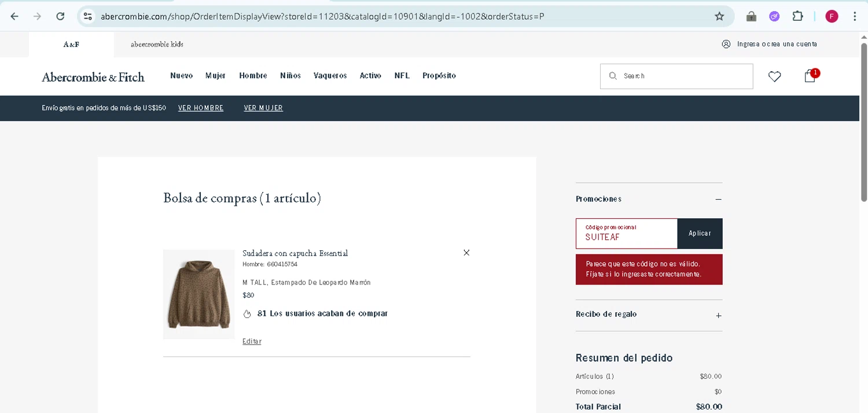Screen dimensions: 868x413
Task: Bookmark this page with the star icon
Action: tap(719, 16)
